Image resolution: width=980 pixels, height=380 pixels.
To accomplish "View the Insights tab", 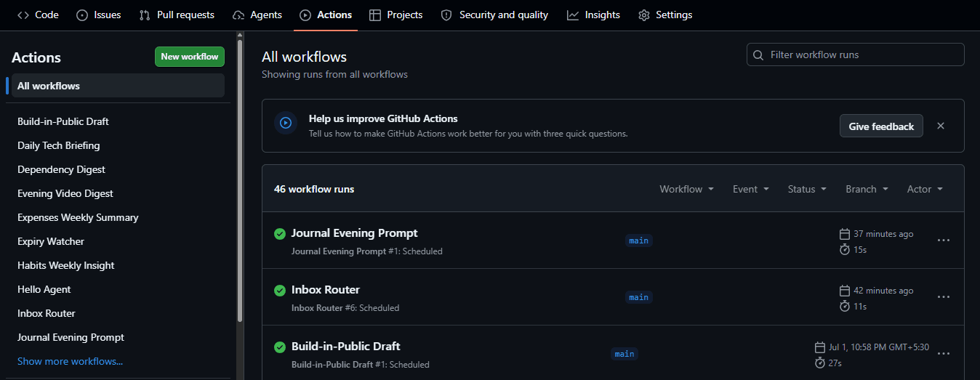I will click(593, 15).
